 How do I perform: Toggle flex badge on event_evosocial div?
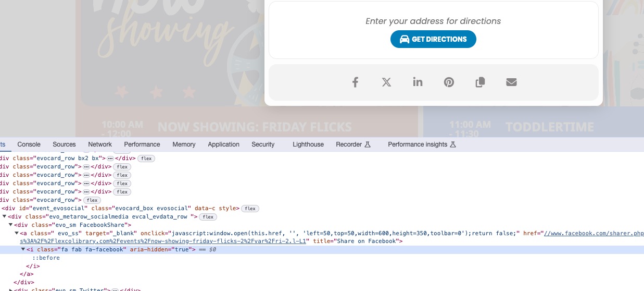point(250,209)
